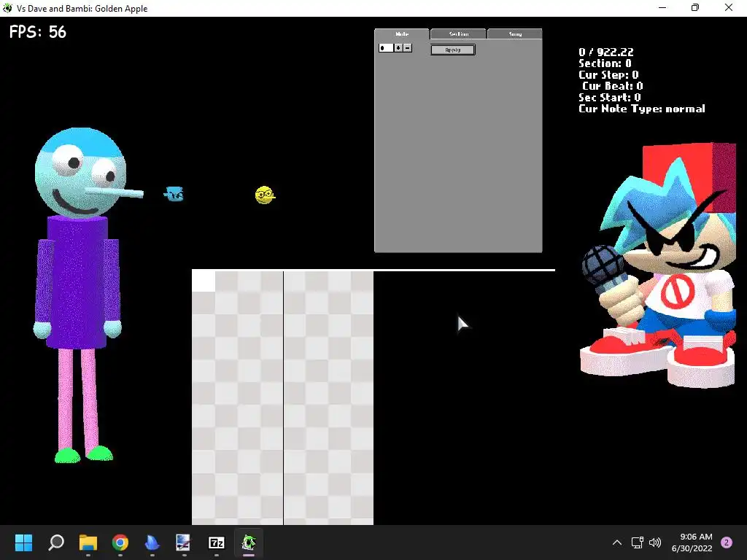Open 7-Zip from the taskbar
The height and width of the screenshot is (560, 747).
[216, 542]
